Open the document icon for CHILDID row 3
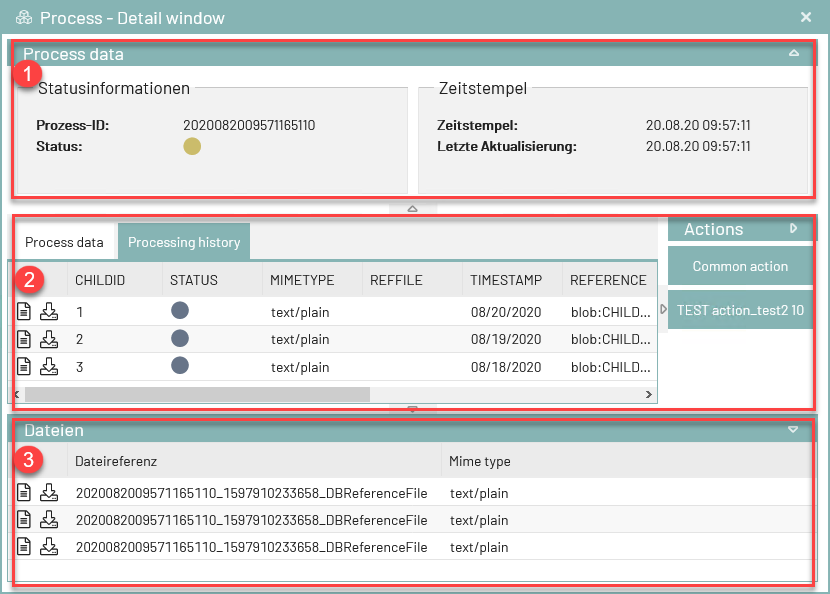Viewport: 830px width, 594px height. 22,366
